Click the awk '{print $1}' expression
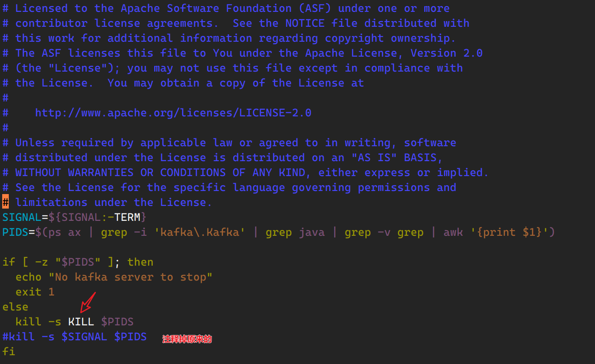The image size is (595, 364). [x=496, y=232]
